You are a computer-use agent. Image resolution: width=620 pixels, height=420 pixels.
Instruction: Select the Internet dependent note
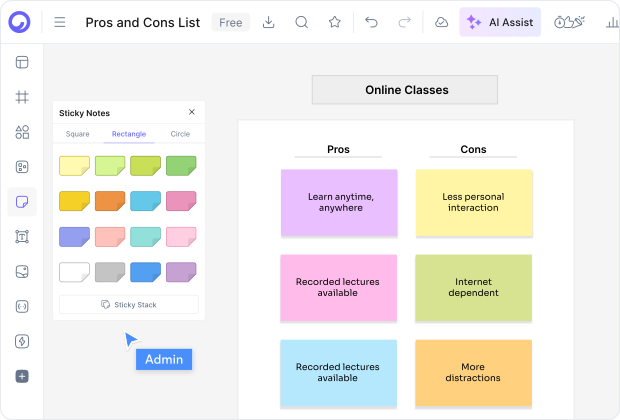474,288
